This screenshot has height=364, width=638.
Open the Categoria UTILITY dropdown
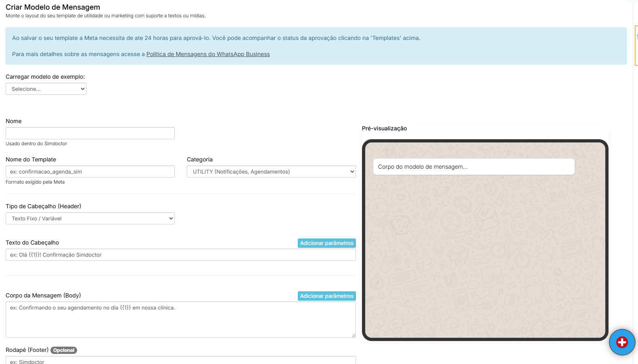pos(271,172)
